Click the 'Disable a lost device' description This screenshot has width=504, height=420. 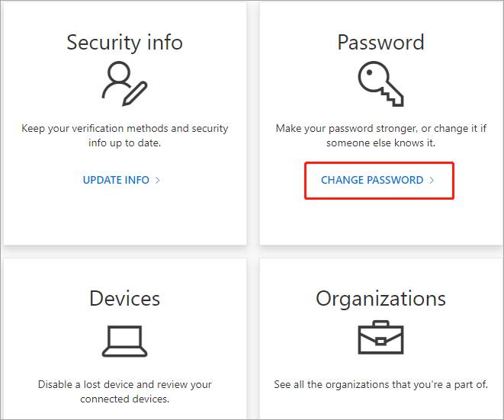coord(125,391)
